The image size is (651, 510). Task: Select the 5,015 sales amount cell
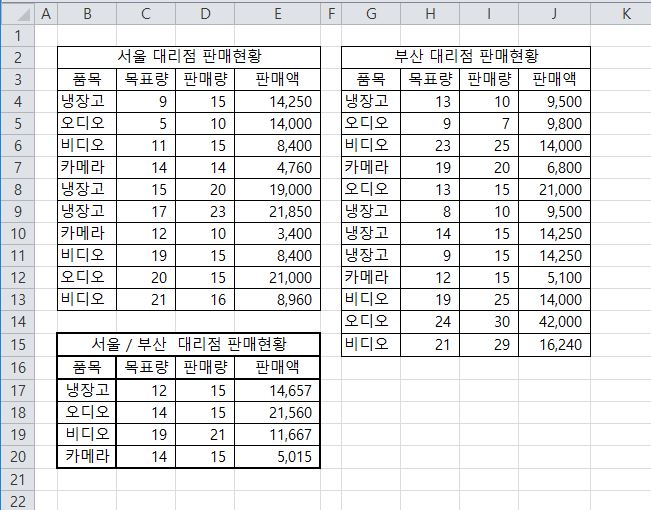(x=277, y=457)
